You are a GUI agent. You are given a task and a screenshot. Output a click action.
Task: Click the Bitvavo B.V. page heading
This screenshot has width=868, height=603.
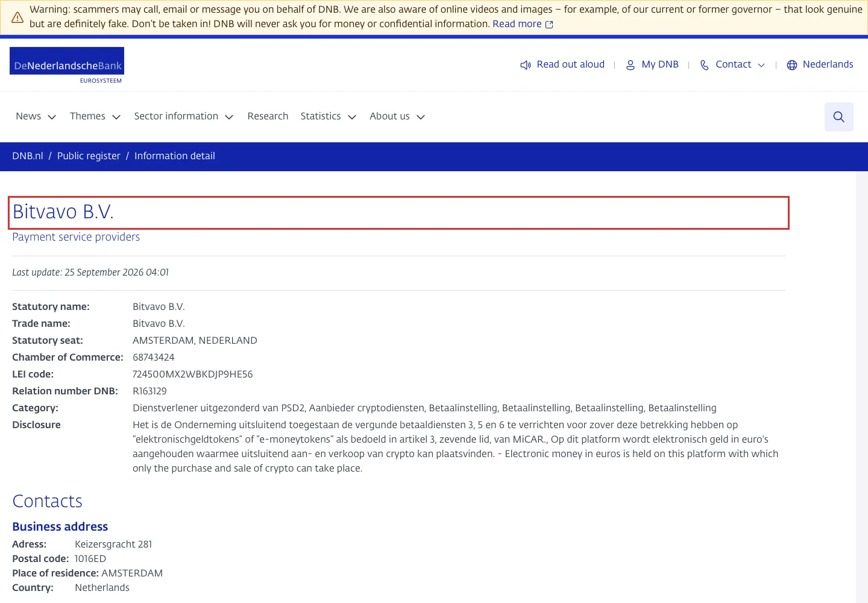click(63, 212)
